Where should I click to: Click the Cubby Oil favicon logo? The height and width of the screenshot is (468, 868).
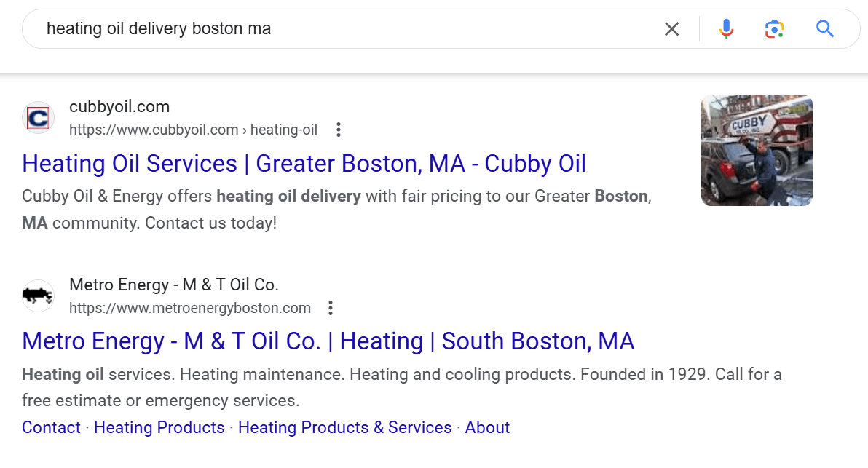tap(38, 118)
